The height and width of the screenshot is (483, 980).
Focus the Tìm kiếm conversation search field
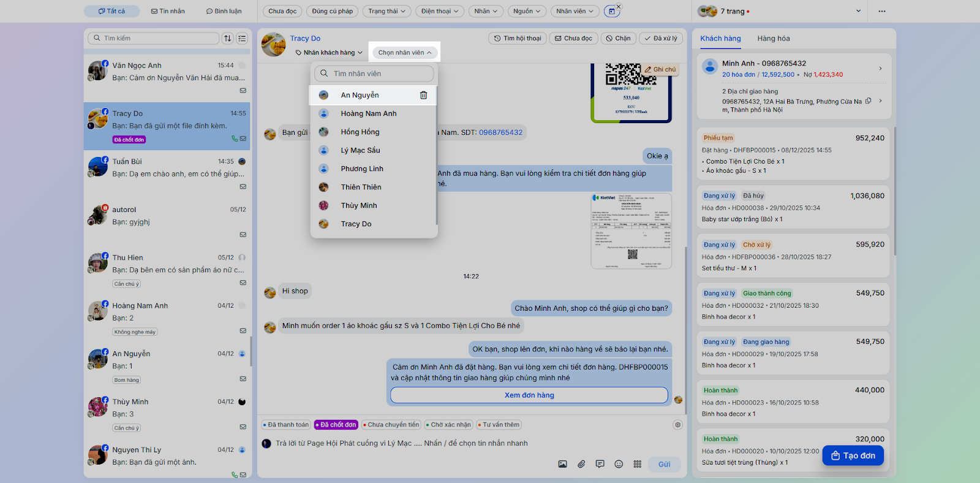pyautogui.click(x=154, y=38)
